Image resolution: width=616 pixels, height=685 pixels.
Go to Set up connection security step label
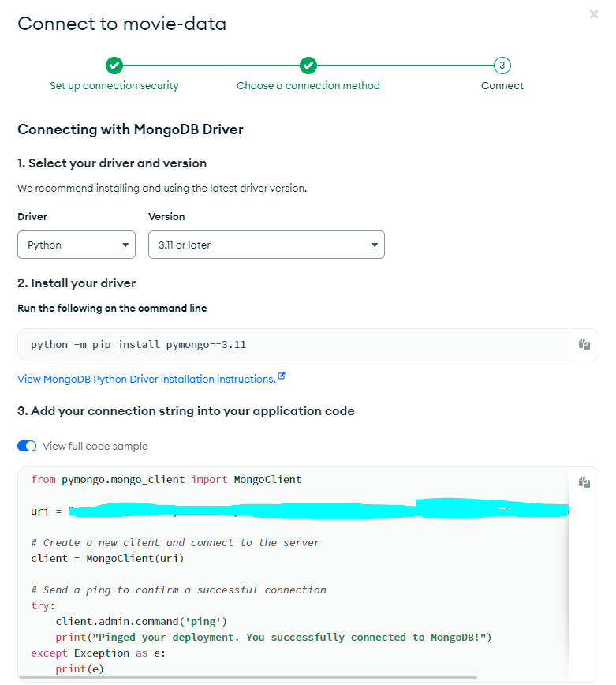pyautogui.click(x=114, y=85)
